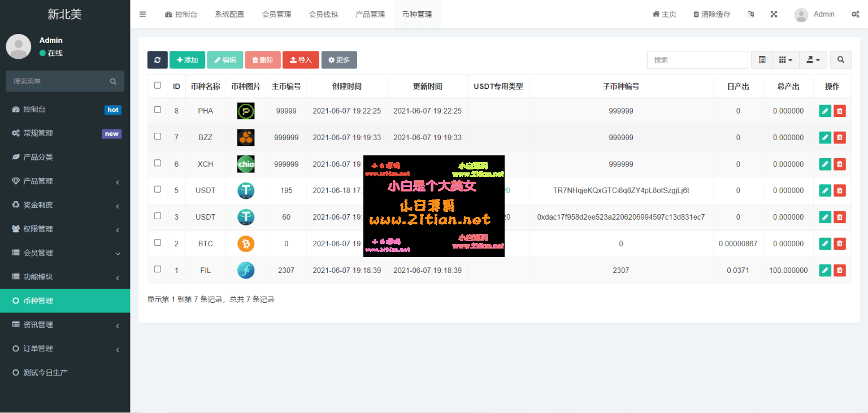Open the columns grid dropdown
Viewport: 868px width, 413px height.
tap(785, 60)
